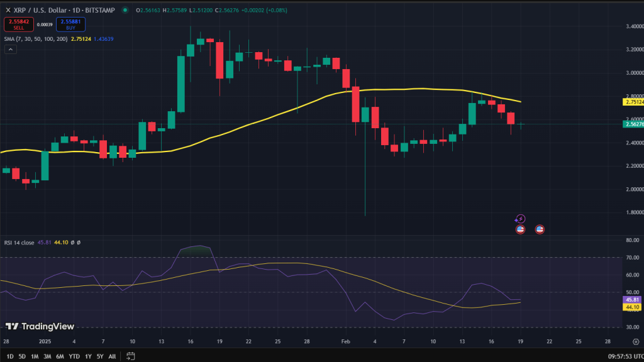Screen dimensions: 644x362
Task: Open the second US flag economic event marker
Action: pyautogui.click(x=540, y=229)
